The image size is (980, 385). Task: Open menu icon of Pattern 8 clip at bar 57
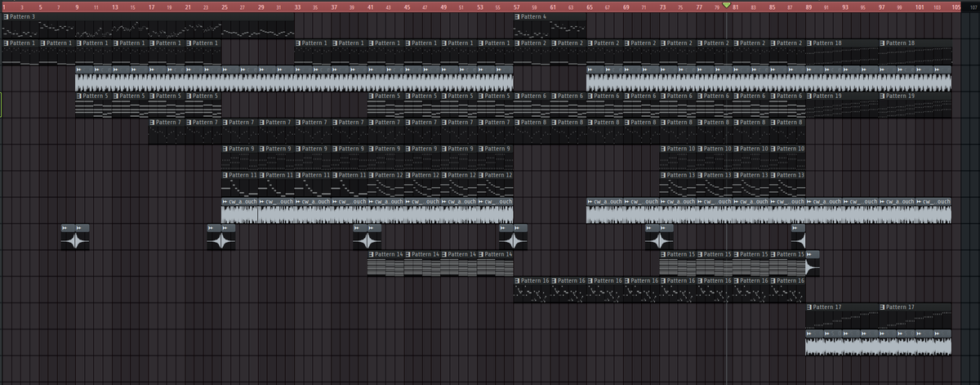coord(518,122)
